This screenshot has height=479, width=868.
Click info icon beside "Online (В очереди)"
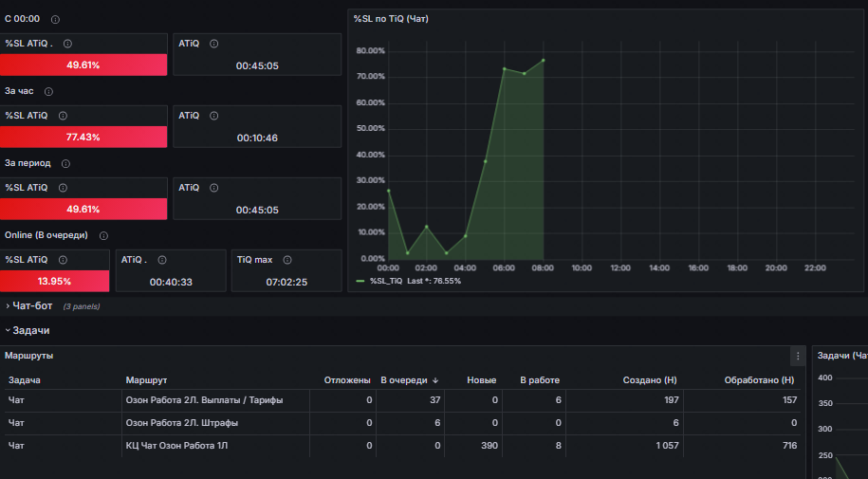click(x=103, y=235)
